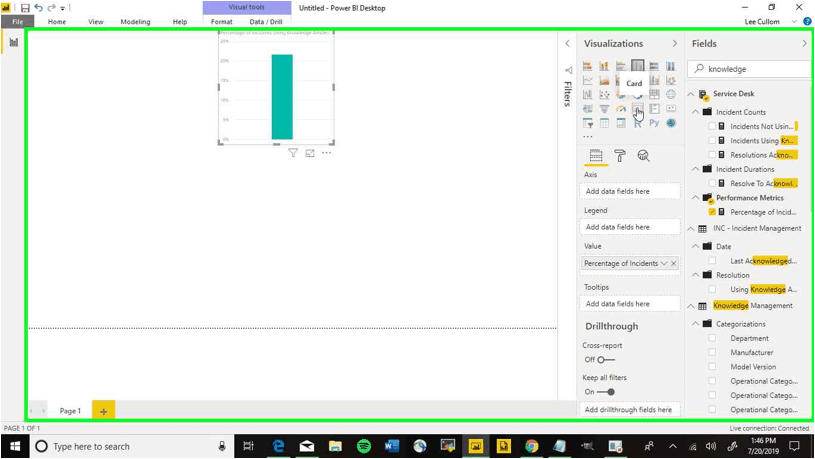Open Percentage of Incidents value dropdown
Image resolution: width=815 pixels, height=459 pixels.
pos(664,264)
